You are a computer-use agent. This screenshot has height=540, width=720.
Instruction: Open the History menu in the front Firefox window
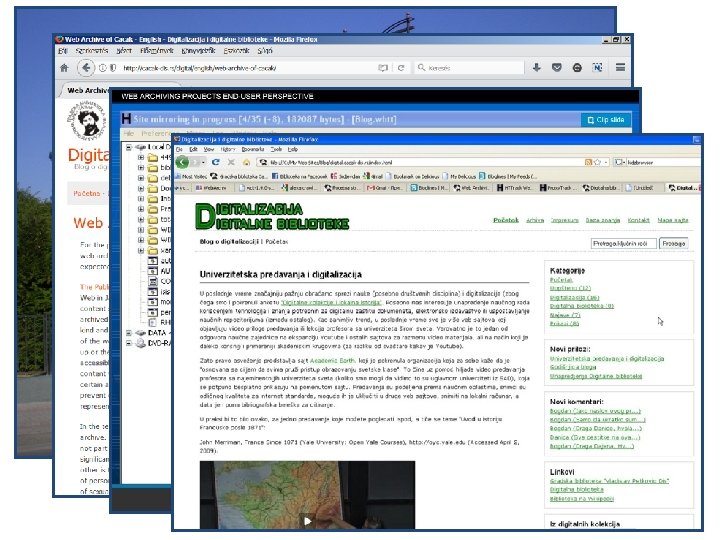point(228,149)
